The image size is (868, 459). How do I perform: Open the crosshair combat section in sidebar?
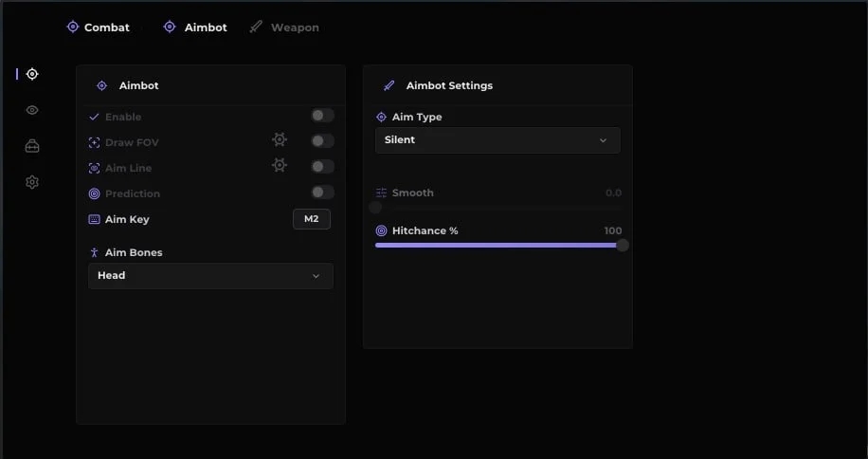pos(32,74)
